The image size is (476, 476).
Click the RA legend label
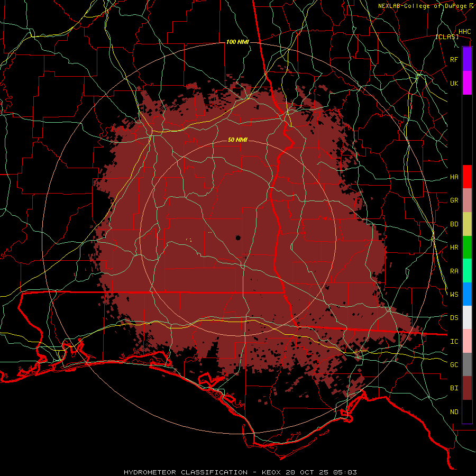(x=454, y=271)
